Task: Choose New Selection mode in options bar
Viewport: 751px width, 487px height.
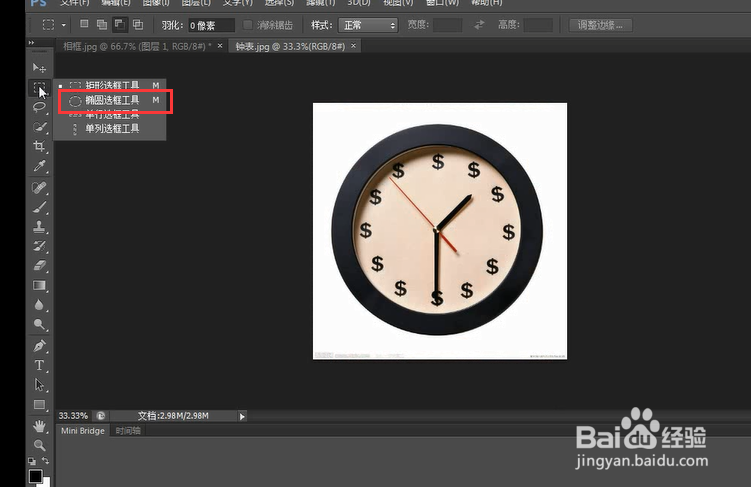Action: coord(84,24)
